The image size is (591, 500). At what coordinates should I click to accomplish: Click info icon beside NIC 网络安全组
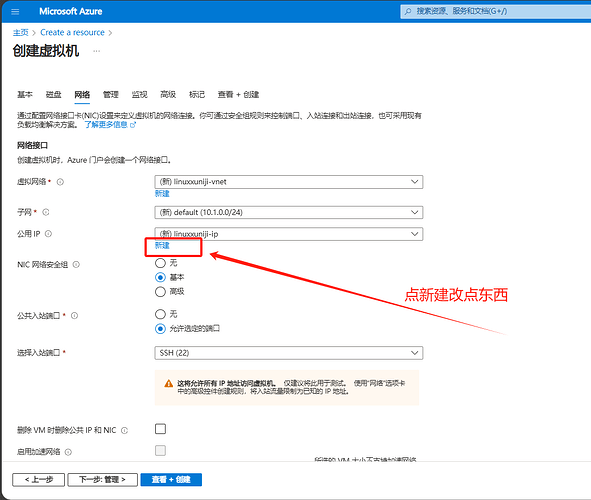click(x=76, y=265)
